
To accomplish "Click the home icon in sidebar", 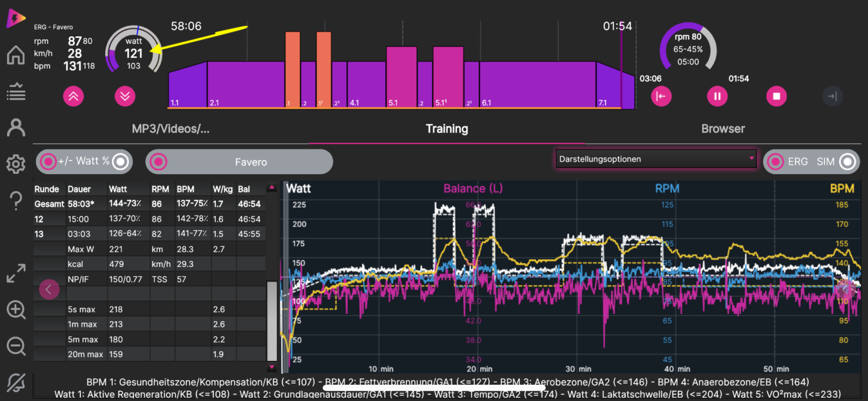I will click(x=16, y=55).
